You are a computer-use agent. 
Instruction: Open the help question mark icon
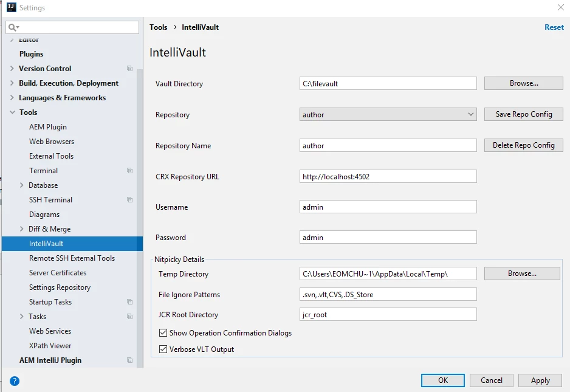15,381
